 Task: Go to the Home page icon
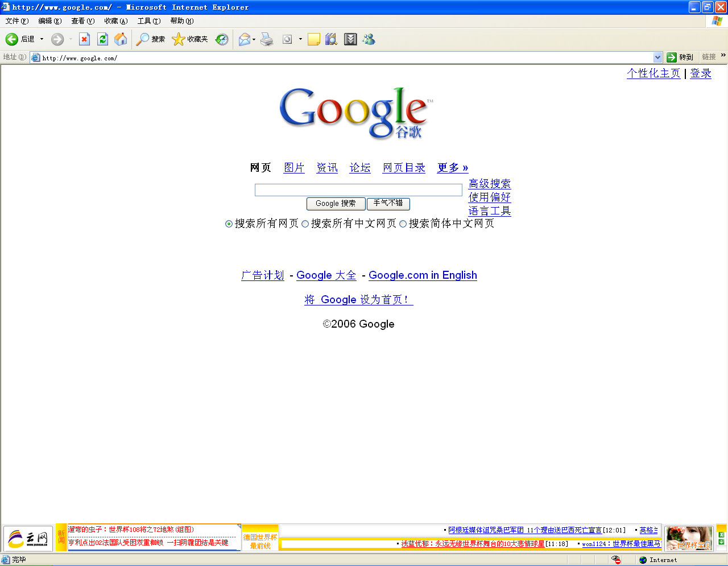(x=121, y=39)
